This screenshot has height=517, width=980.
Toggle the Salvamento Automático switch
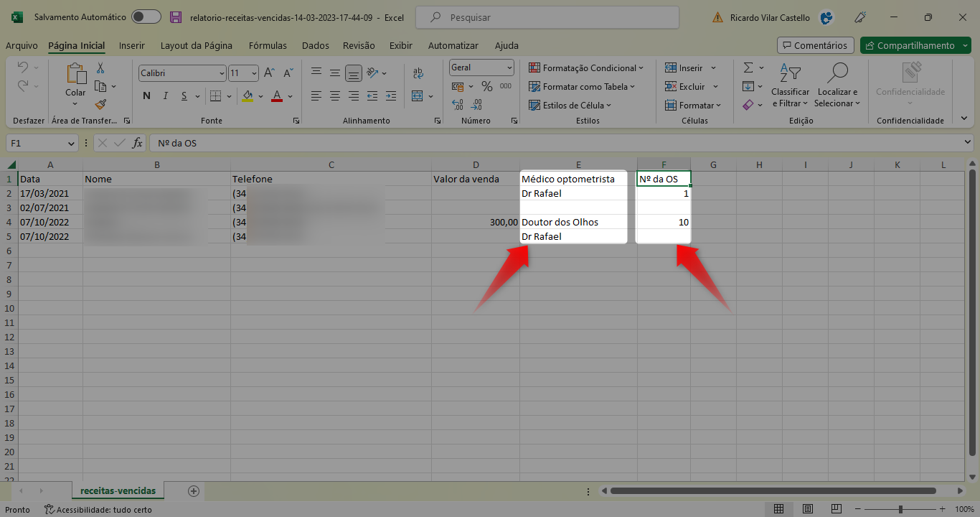(x=146, y=17)
